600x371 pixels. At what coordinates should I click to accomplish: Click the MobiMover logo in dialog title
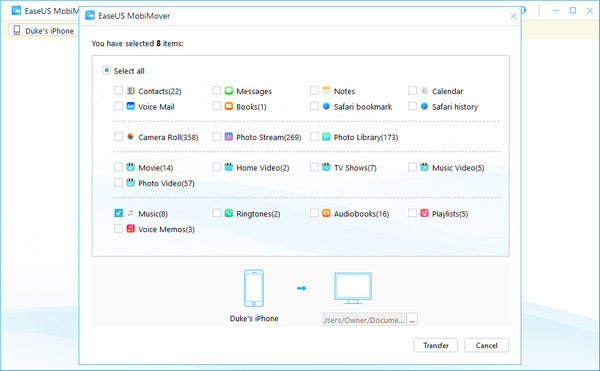[90, 15]
